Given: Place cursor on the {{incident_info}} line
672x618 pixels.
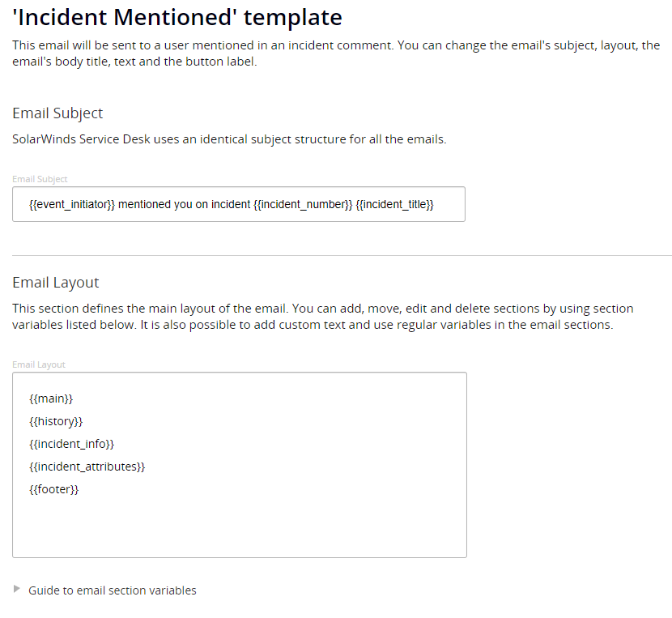Looking at the screenshot, I should tap(71, 444).
